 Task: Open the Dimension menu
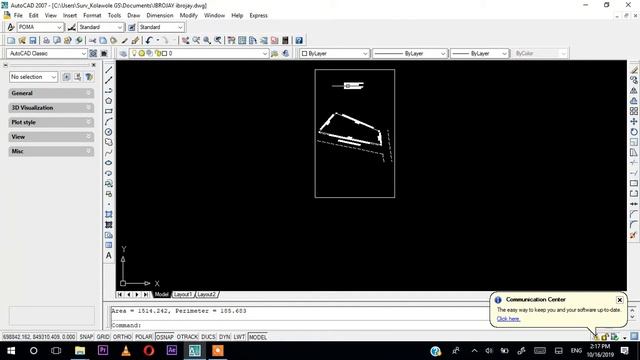[x=160, y=16]
